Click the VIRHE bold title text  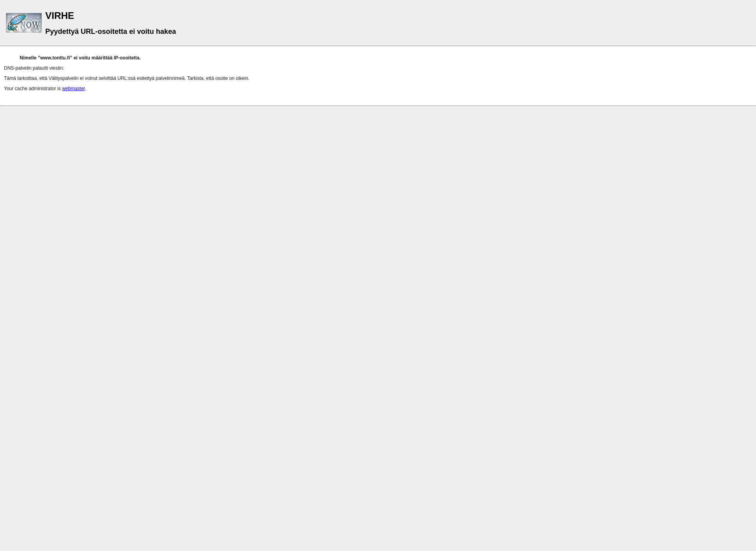[59, 16]
